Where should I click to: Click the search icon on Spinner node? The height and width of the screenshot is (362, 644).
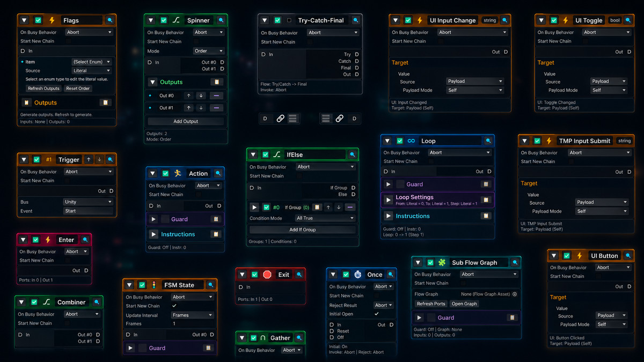click(221, 20)
